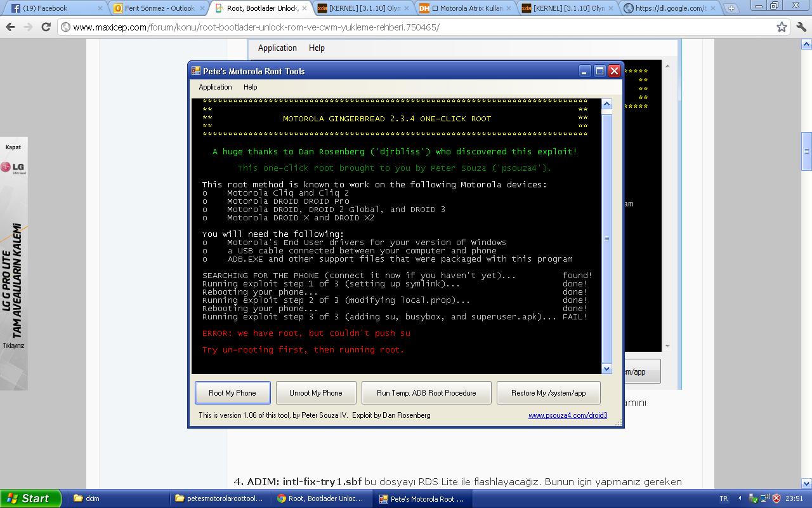Screen dimensions: 812x508
Task: Click version 1.06 status text
Action: pyautogui.click(x=315, y=415)
